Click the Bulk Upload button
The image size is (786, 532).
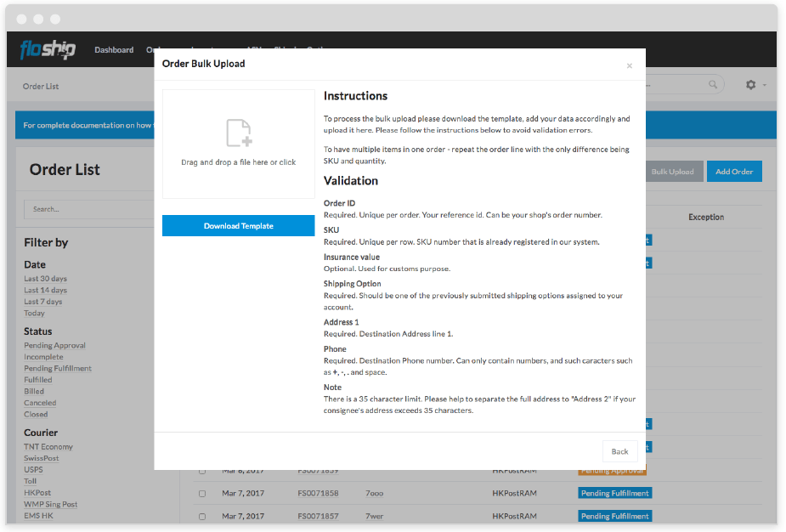tap(672, 172)
